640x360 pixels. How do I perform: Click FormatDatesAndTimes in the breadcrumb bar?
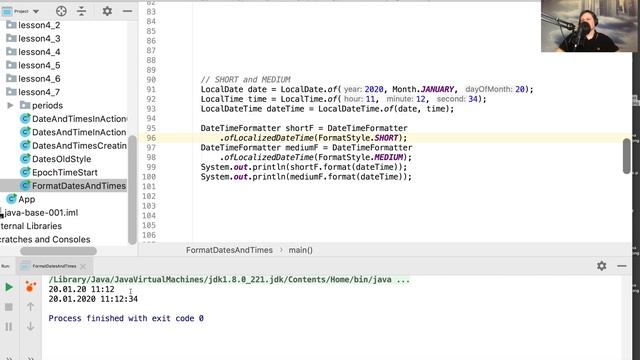229,250
